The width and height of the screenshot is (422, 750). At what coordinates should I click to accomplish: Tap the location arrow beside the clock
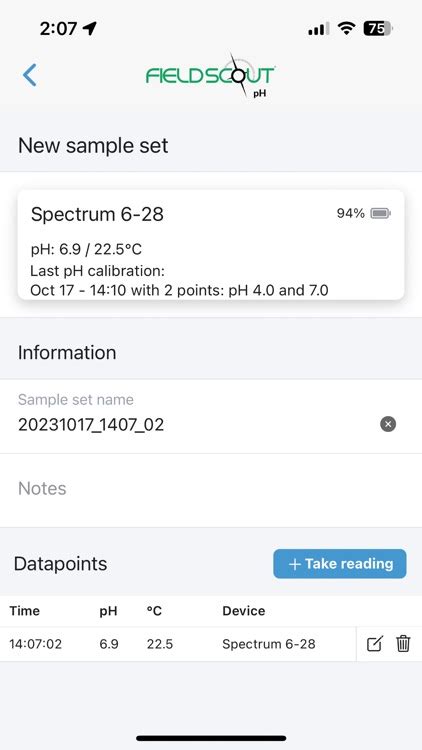[89, 29]
